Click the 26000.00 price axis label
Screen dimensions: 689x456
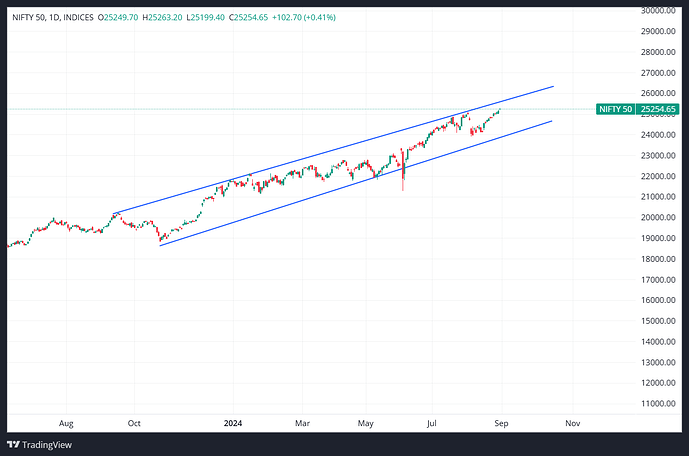point(658,93)
